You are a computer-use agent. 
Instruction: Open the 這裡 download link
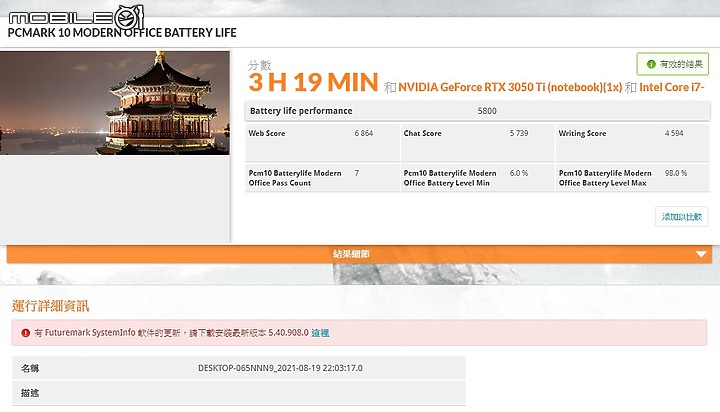pos(320,333)
